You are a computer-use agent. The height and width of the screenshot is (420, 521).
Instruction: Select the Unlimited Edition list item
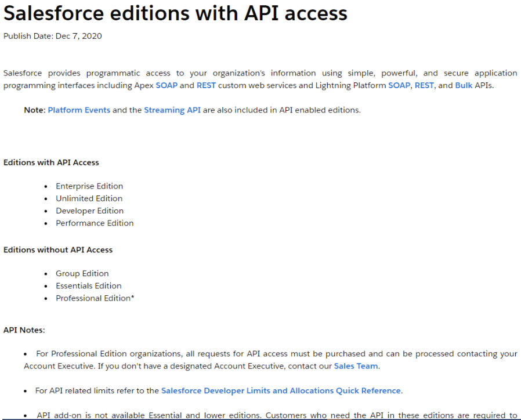(x=89, y=198)
